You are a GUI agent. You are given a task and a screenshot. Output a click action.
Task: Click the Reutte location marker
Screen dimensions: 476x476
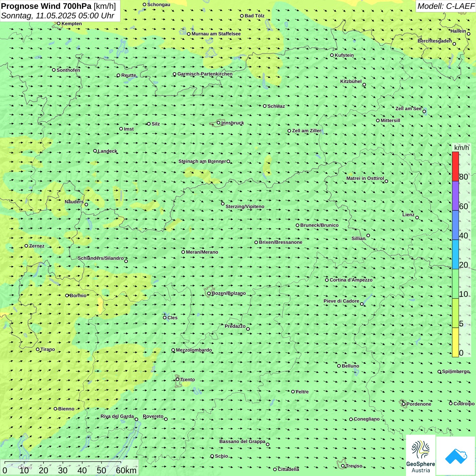[119, 75]
